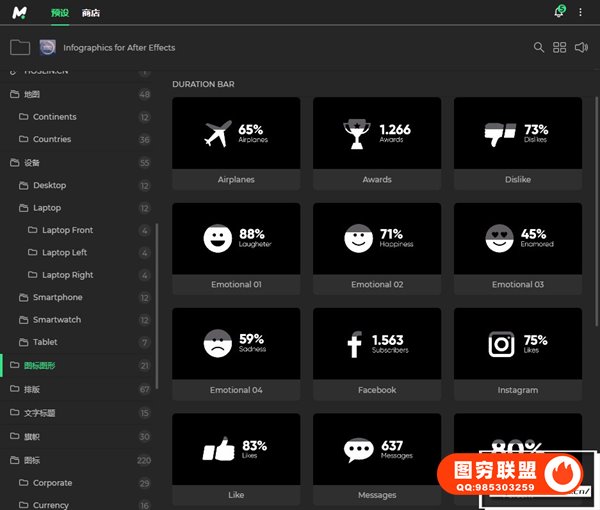Switch to grid view layout
This screenshot has height=510, width=600.
coord(560,47)
